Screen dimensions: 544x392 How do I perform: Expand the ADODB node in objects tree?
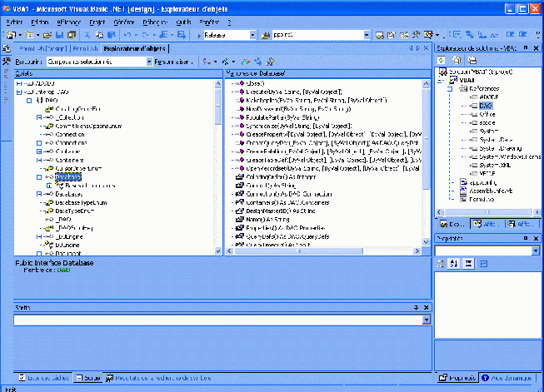tap(19, 83)
